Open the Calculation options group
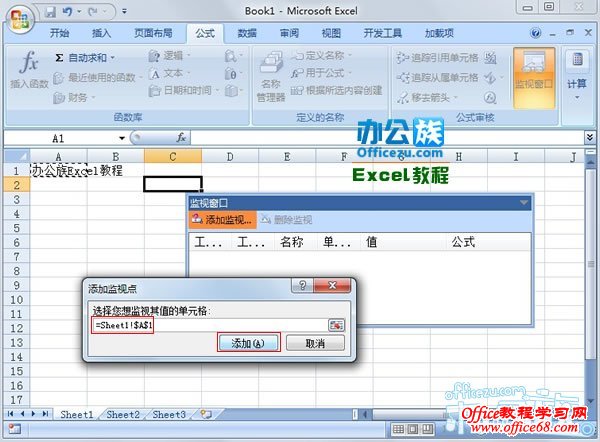Screen dimensions: 600x442 [577, 77]
